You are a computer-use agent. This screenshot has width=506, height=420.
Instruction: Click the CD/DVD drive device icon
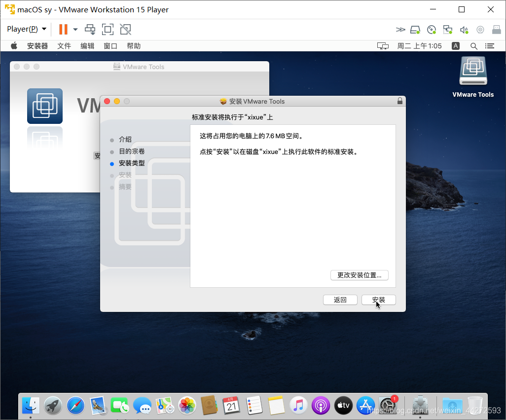432,30
